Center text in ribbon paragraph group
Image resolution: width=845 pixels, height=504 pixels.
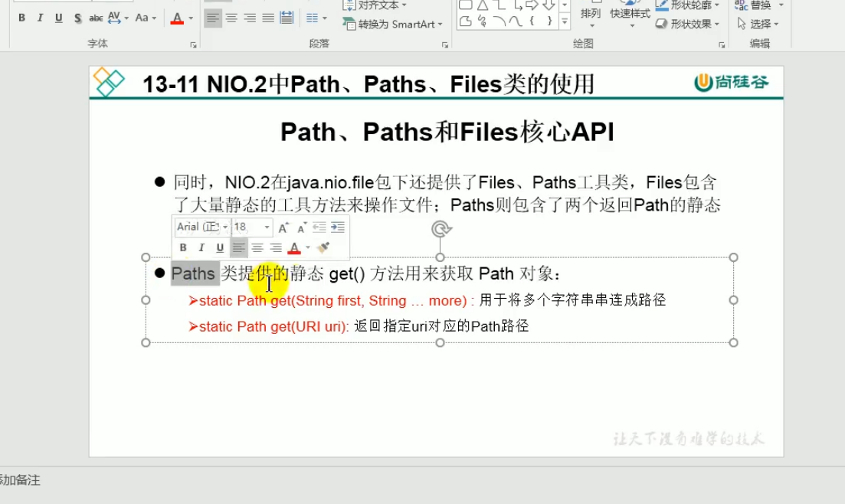pos(231,18)
